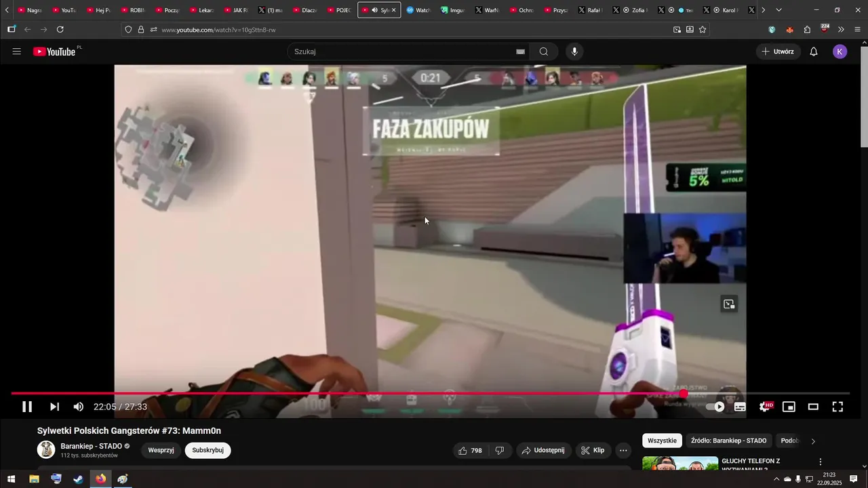Mute the video volume
This screenshot has height=488, width=868.
(x=79, y=407)
